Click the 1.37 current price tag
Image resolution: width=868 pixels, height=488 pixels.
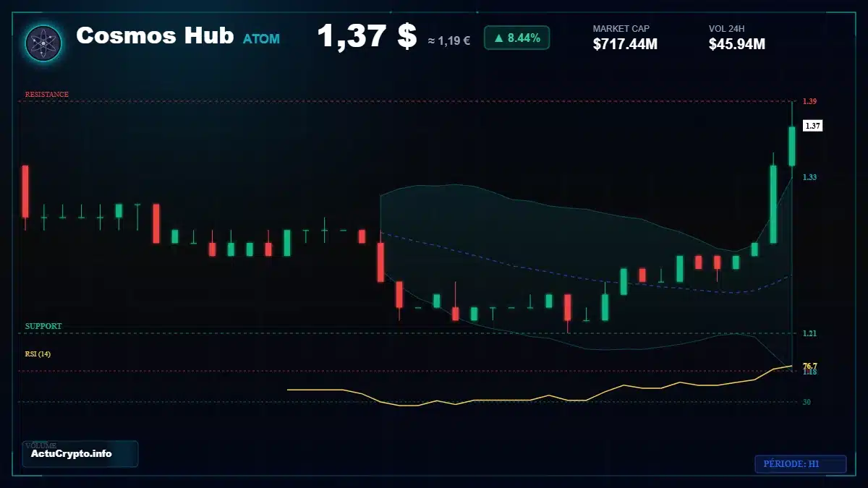coord(813,126)
